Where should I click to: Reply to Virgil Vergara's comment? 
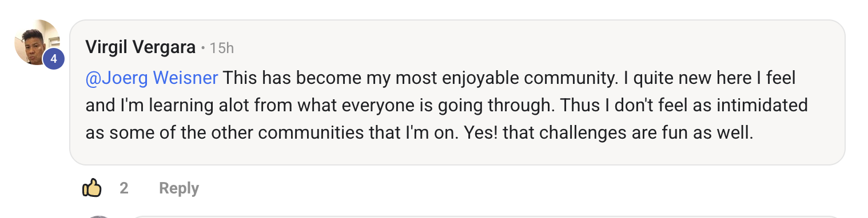coord(179,188)
